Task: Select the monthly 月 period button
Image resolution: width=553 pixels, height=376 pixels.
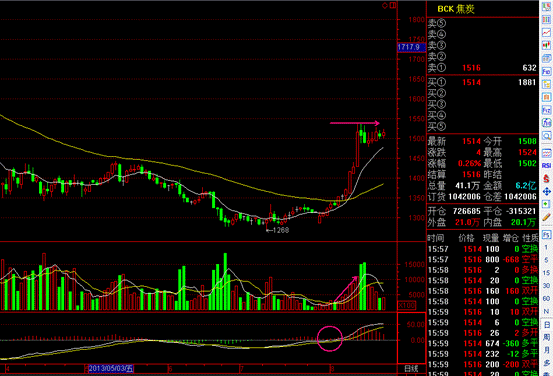Action: click(x=546, y=350)
